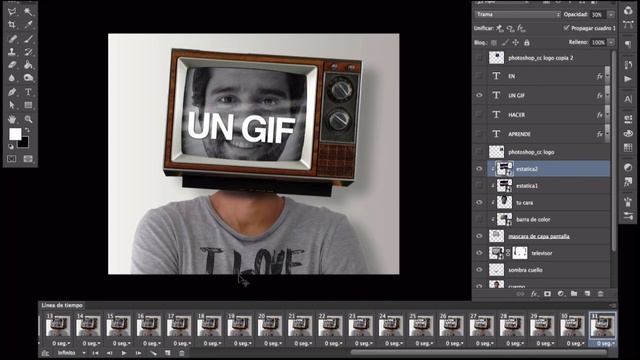Select the Magic Wand tool
Screen dimensions: 640x360
point(28,11)
